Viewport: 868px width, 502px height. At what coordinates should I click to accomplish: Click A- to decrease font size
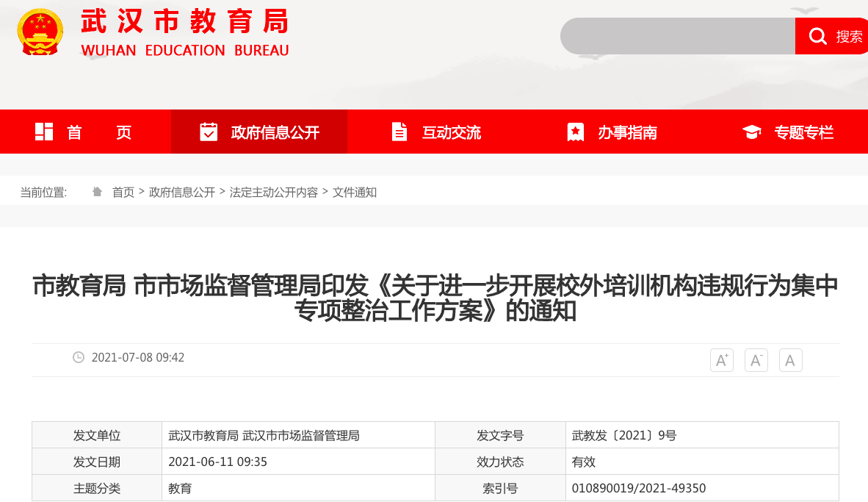point(756,359)
